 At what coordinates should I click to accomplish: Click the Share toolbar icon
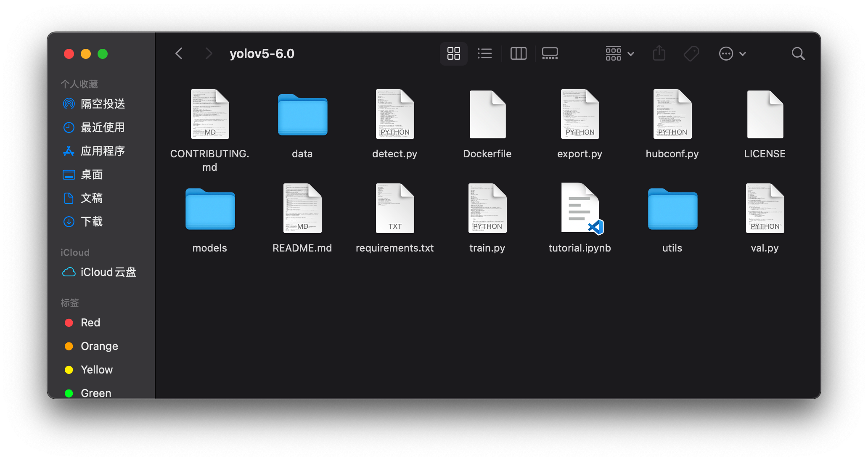(659, 53)
